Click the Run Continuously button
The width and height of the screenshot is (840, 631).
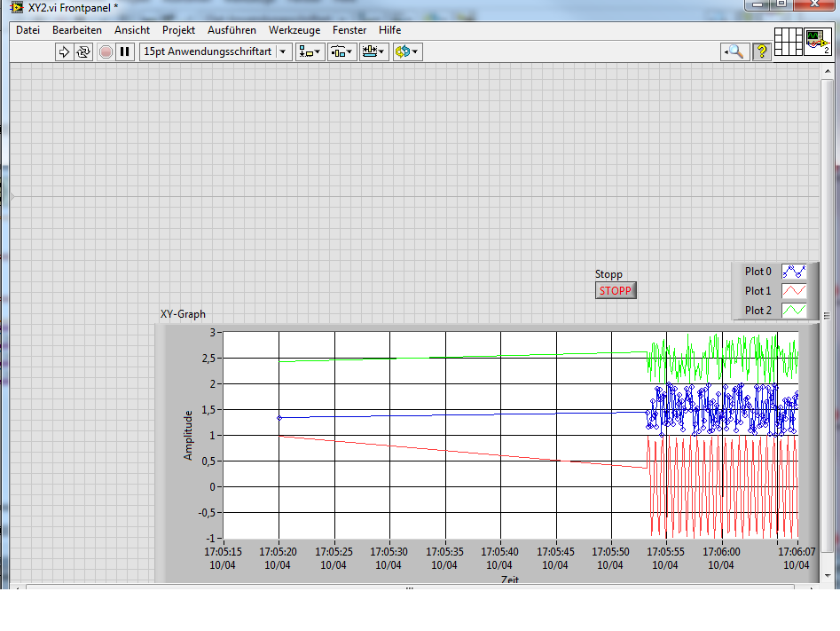(x=83, y=51)
